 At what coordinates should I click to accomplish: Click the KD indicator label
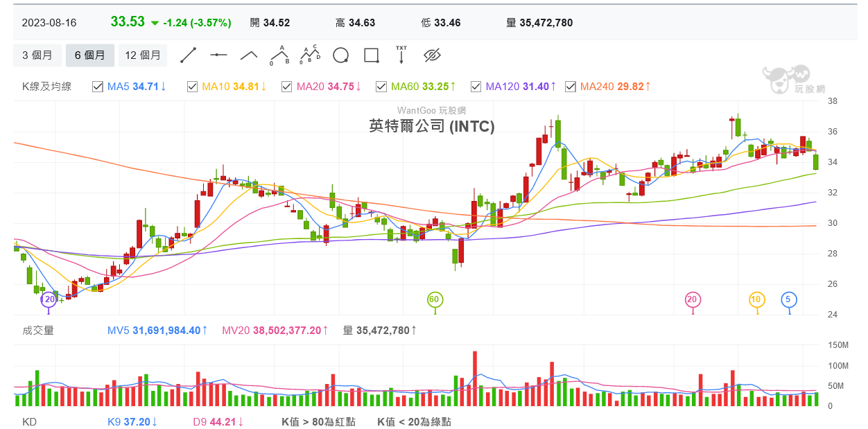point(29,421)
